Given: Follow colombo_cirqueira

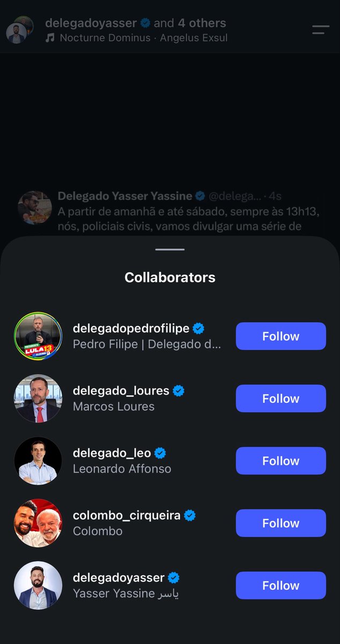Looking at the screenshot, I should [281, 523].
